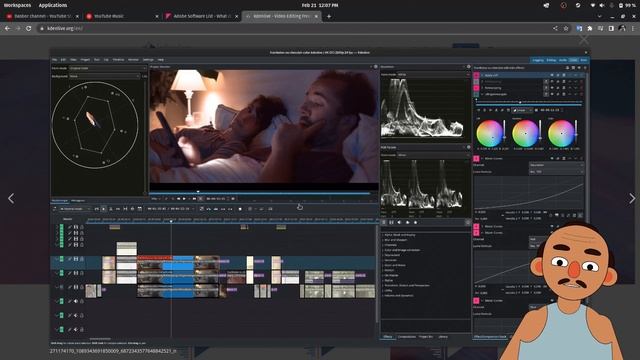Screen dimensions: 640x360
Task: Disable effects on the highlighted track pencil icon
Action: coord(70,259)
